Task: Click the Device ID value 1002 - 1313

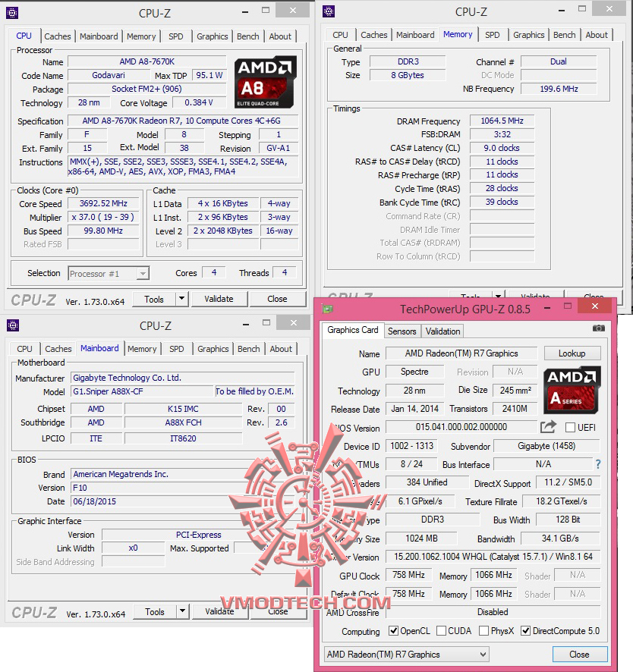Action: (x=411, y=446)
